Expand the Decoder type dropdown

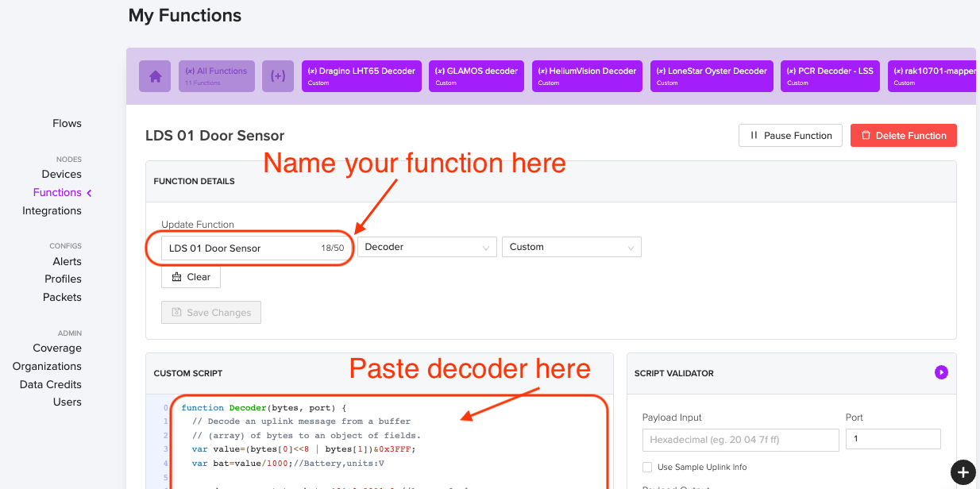426,248
